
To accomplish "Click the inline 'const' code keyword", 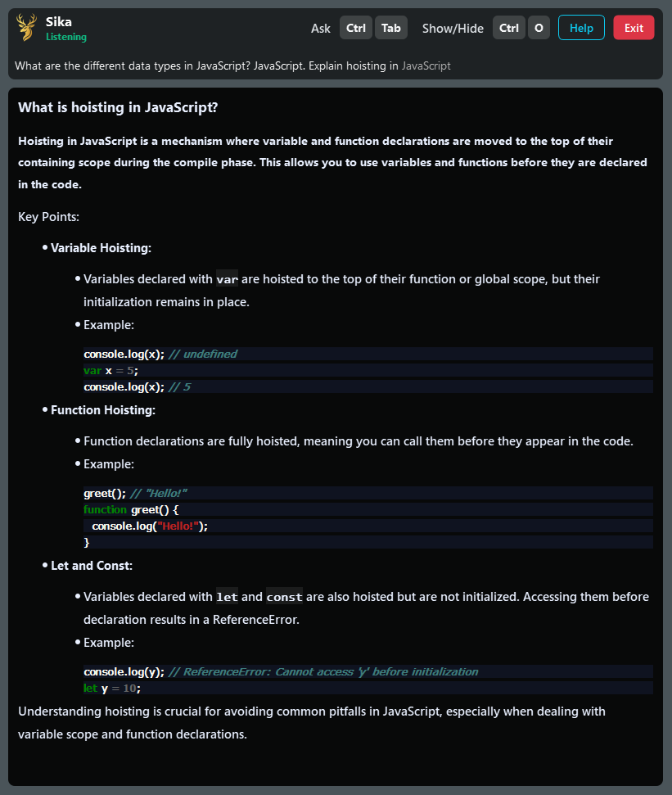I will pos(284,597).
